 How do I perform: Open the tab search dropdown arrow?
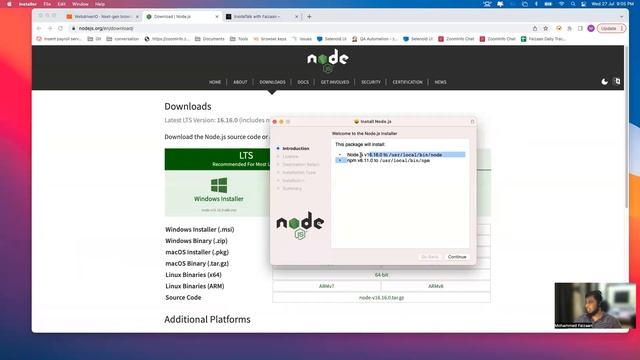[x=621, y=17]
